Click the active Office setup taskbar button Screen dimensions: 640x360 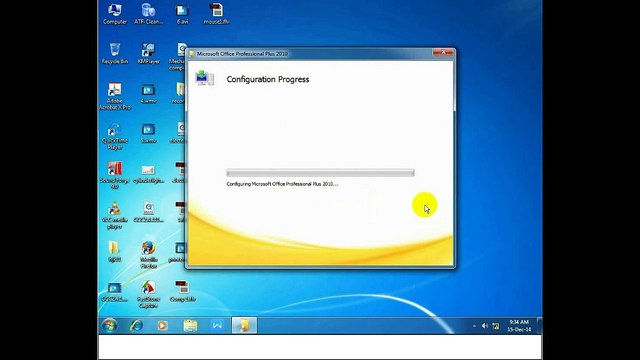click(244, 326)
